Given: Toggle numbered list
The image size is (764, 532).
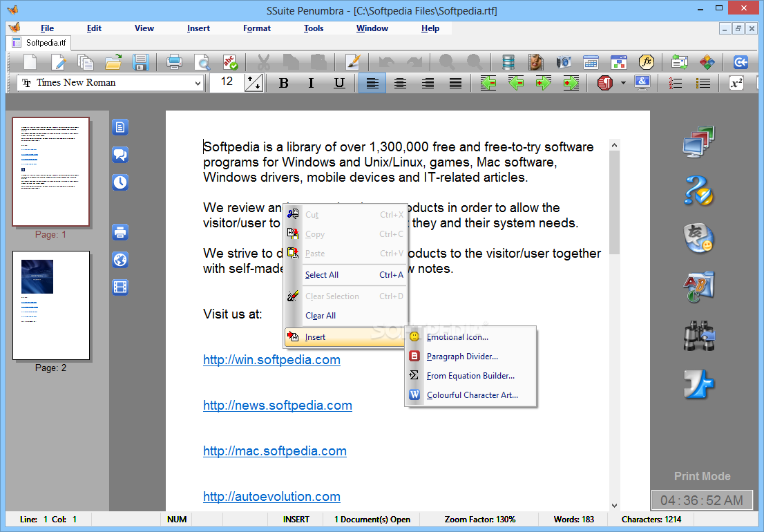Looking at the screenshot, I should tap(676, 83).
